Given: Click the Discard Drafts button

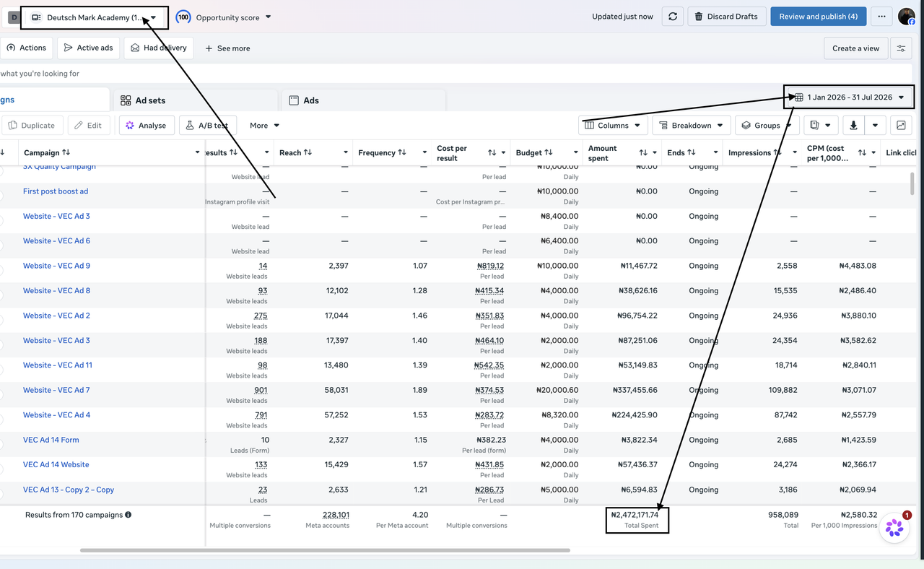Looking at the screenshot, I should tap(726, 17).
